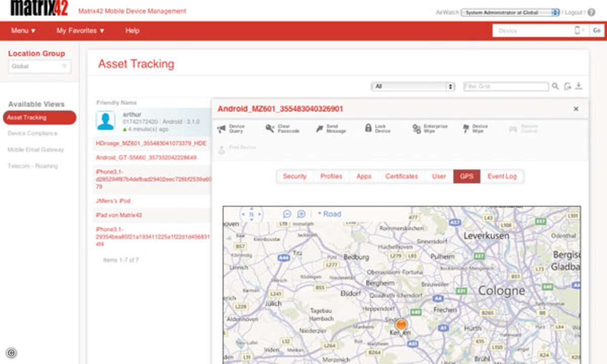The height and width of the screenshot is (364, 607).
Task: Click the arthur device name
Action: tap(132, 115)
